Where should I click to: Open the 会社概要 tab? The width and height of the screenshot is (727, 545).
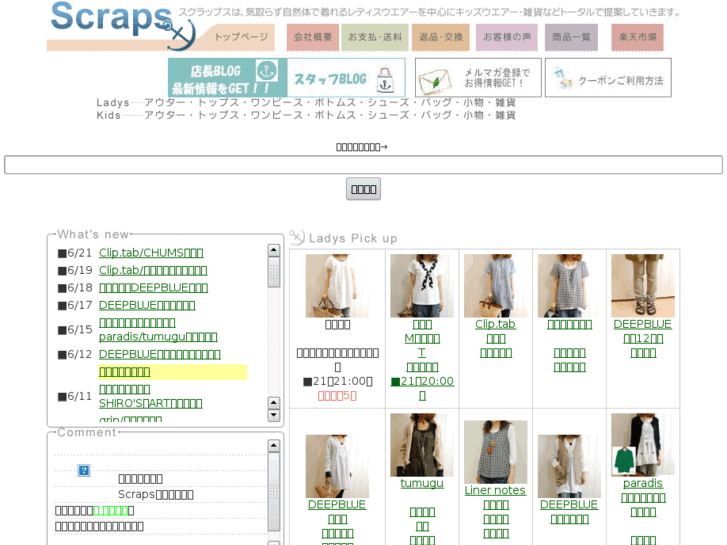(313, 37)
